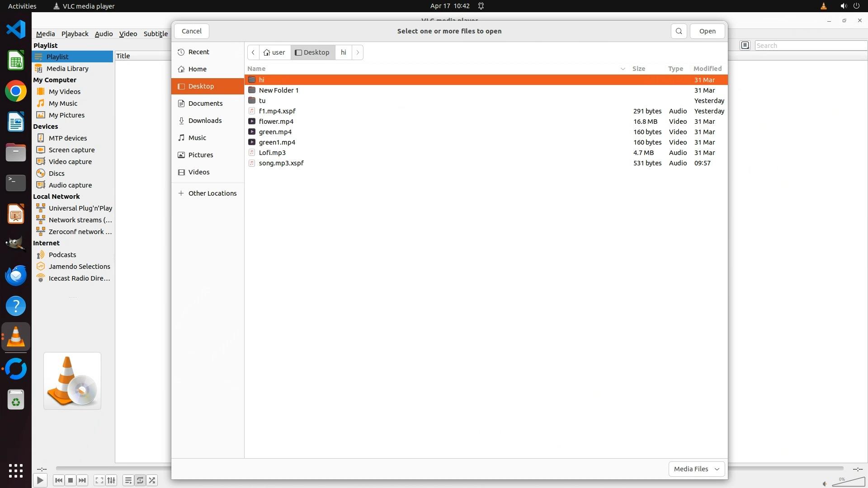Cancel the file selection dialog
Screen dimensions: 868x488
coord(192,31)
